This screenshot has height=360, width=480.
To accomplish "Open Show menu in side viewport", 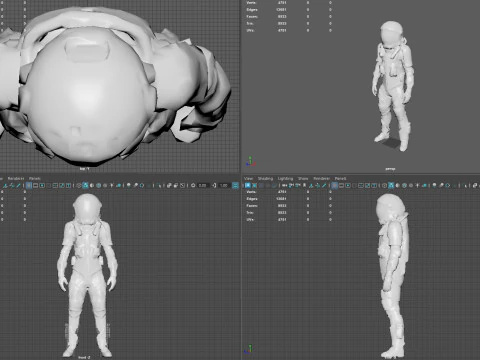I will tap(303, 179).
